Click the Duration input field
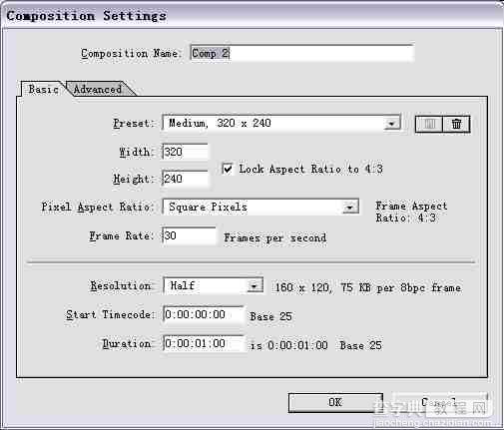The height and width of the screenshot is (430, 504). 204,343
